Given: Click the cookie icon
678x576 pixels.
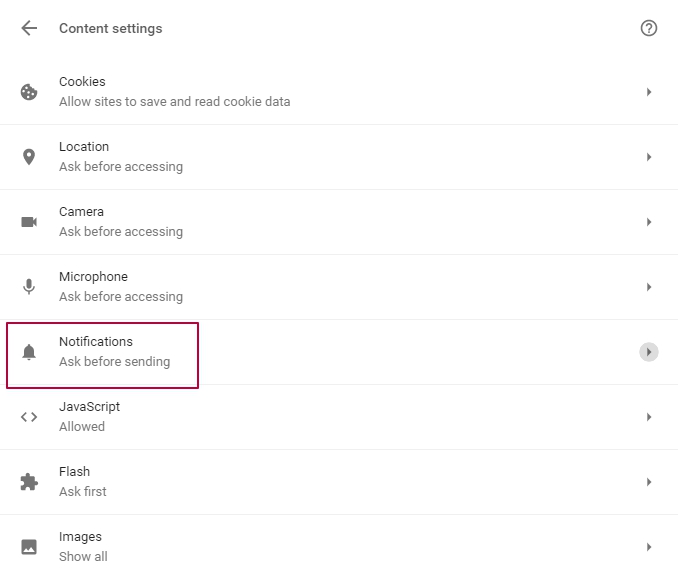Looking at the screenshot, I should click(x=29, y=92).
